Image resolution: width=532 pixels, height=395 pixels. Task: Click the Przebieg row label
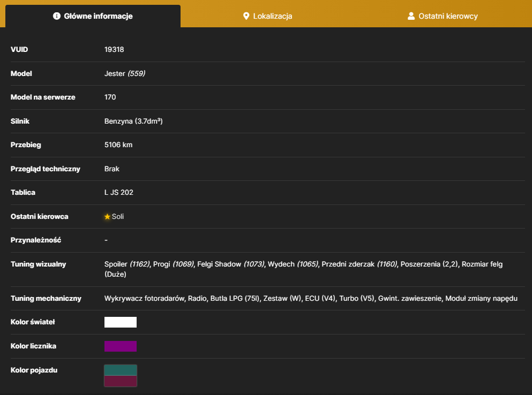(25, 145)
